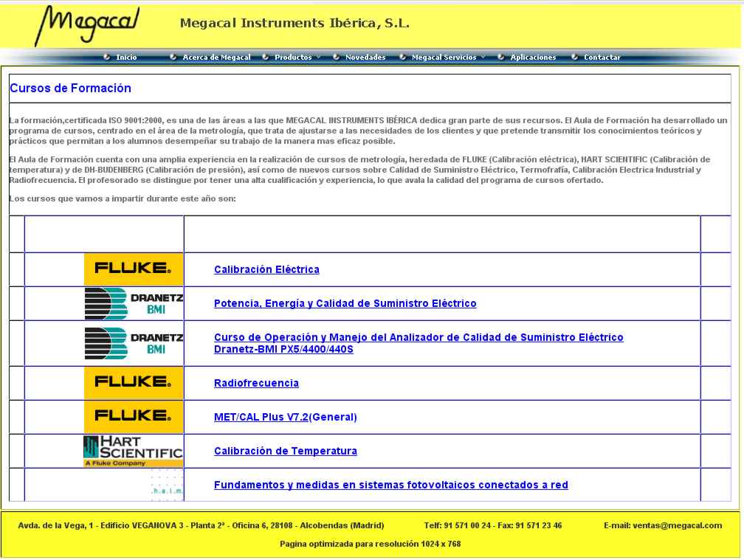Screen dimensions: 744x560
Task: Click the Megacal handwritten logo in the header
Action: pyautogui.click(x=87, y=24)
